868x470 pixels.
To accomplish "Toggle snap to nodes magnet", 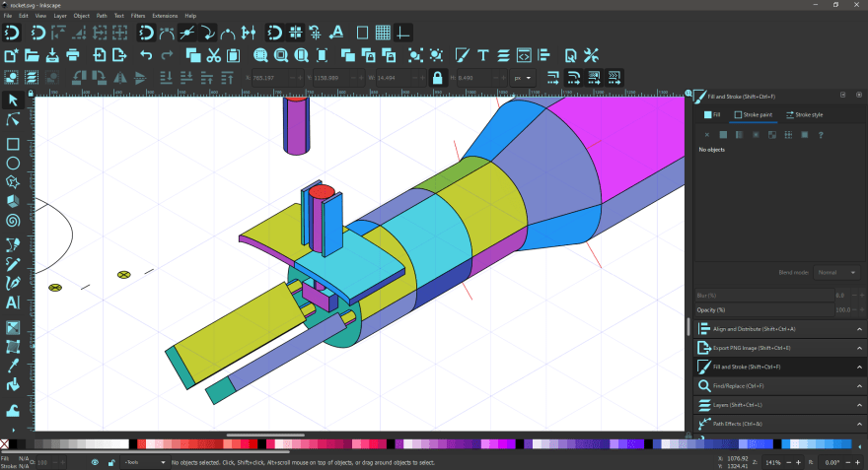I will 146,33.
